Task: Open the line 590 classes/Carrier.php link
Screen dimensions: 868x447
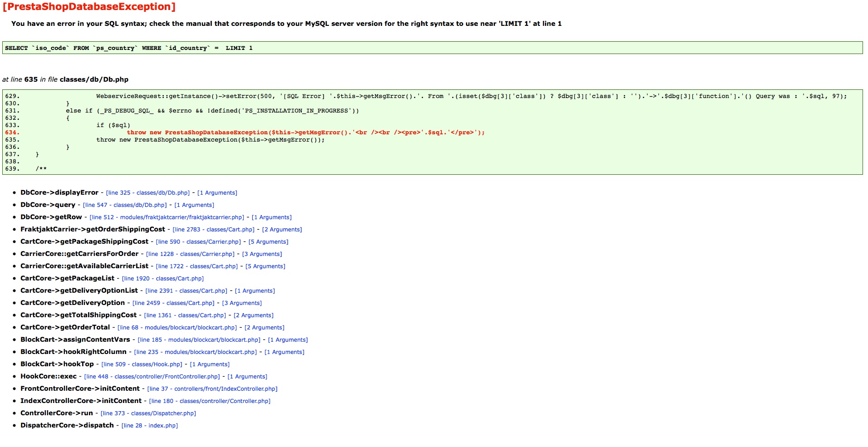Action: 198,242
